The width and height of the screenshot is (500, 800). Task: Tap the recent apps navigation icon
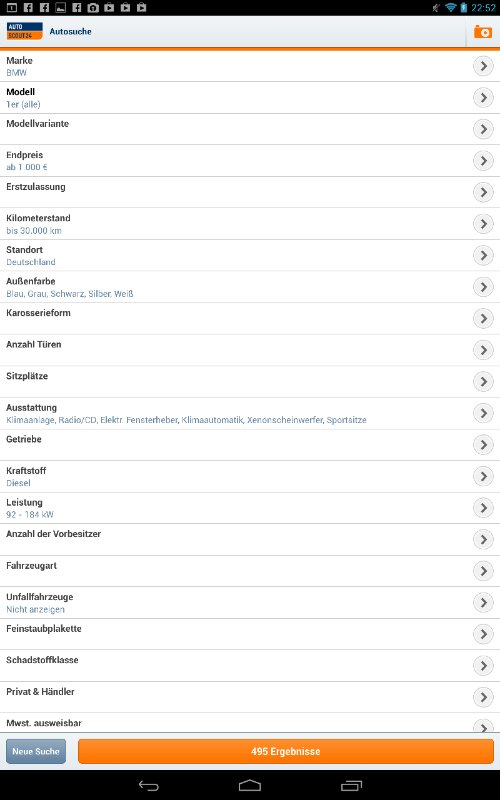[x=351, y=786]
